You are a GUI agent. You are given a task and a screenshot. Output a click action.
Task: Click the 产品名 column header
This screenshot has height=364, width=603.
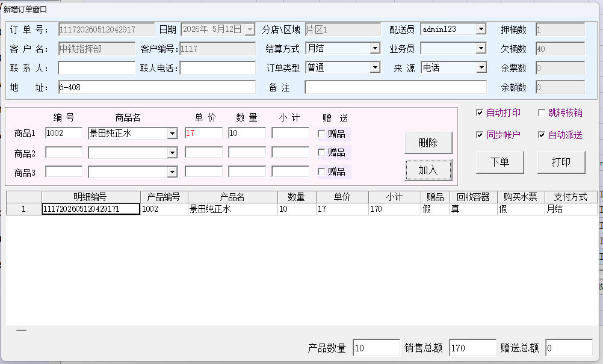pos(233,197)
